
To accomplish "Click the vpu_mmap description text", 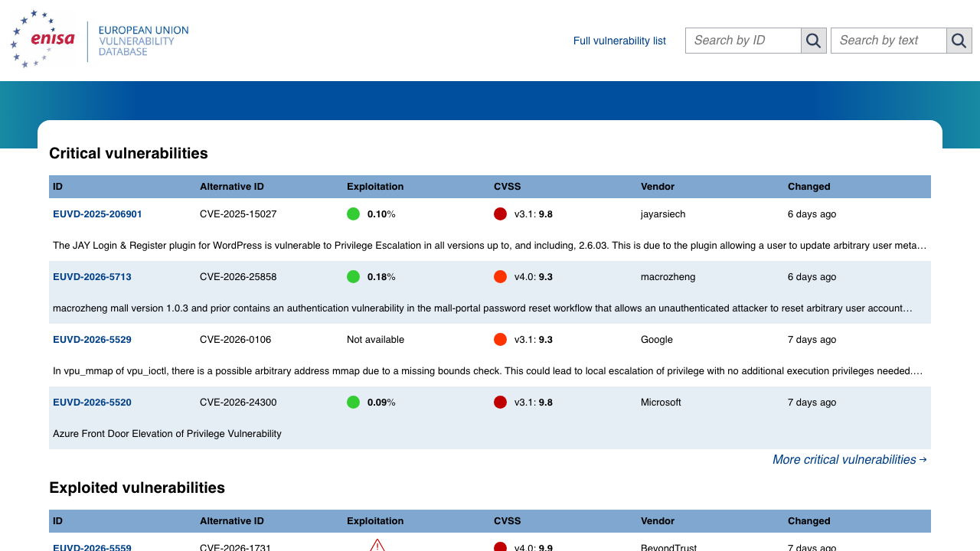I will [x=488, y=371].
